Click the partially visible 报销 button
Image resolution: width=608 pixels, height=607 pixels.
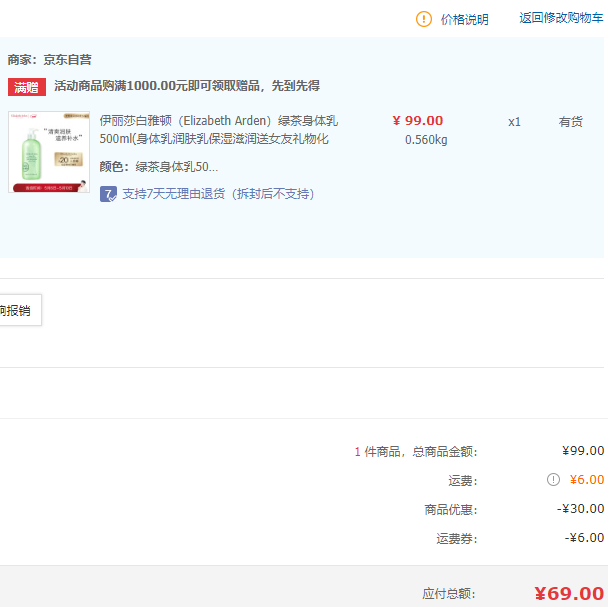click(21, 310)
